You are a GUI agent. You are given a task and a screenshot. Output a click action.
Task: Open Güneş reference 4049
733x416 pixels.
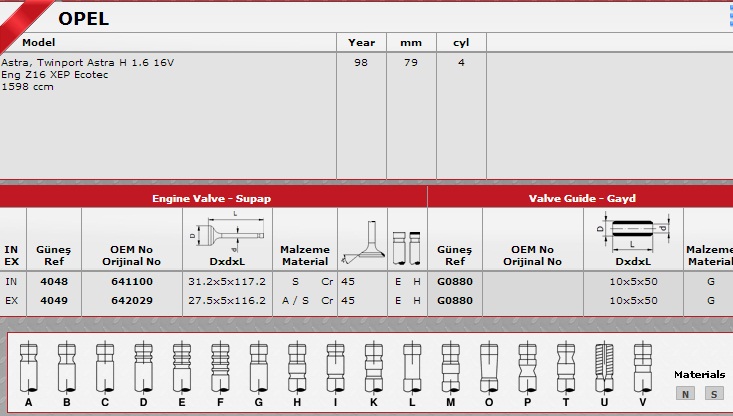click(x=53, y=300)
